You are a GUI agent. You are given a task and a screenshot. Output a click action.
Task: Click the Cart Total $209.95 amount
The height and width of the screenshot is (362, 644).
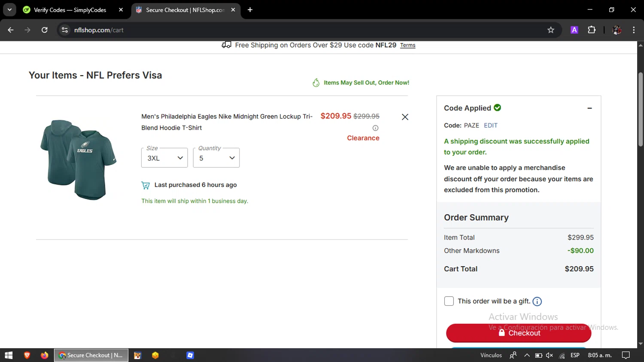(x=579, y=269)
